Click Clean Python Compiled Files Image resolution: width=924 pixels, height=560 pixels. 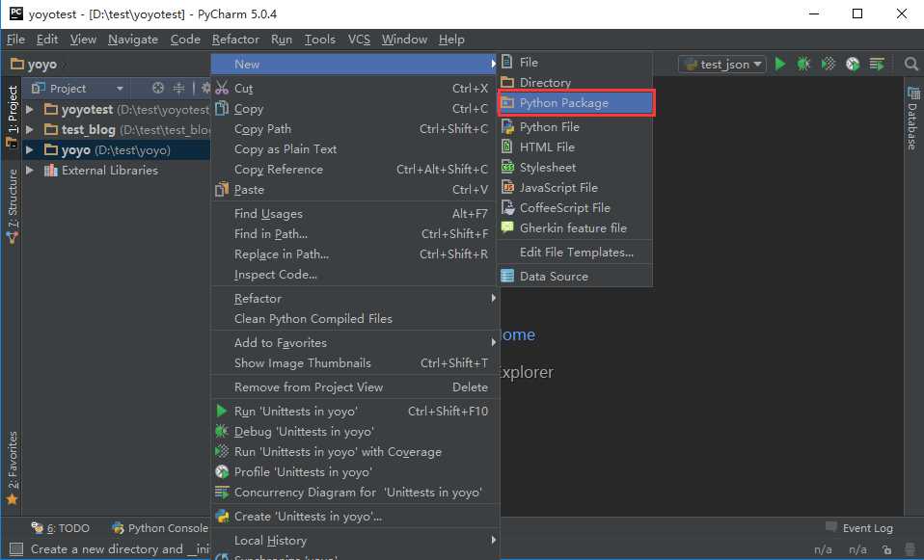pyautogui.click(x=355, y=319)
